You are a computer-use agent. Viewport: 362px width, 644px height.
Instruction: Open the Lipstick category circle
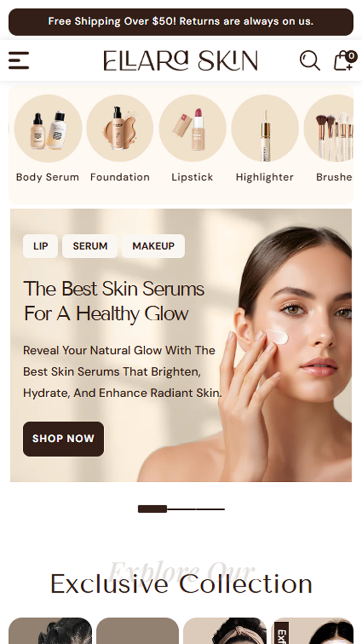[x=193, y=128]
